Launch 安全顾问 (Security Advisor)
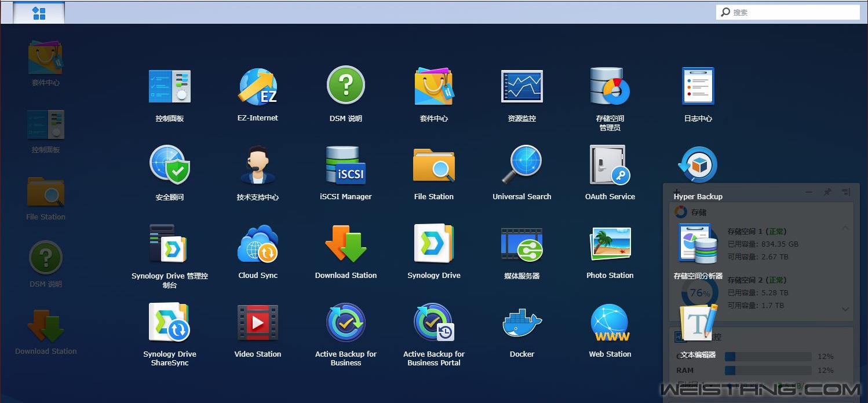 click(169, 166)
